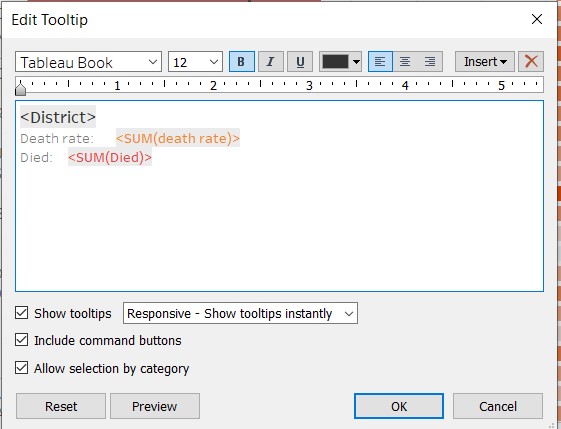Screen dimensions: 561x429
Task: Select the dark font color swatch
Action: pyautogui.click(x=335, y=62)
